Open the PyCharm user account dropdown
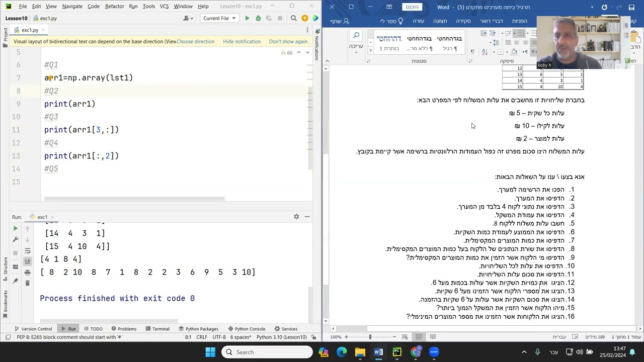 [x=189, y=18]
